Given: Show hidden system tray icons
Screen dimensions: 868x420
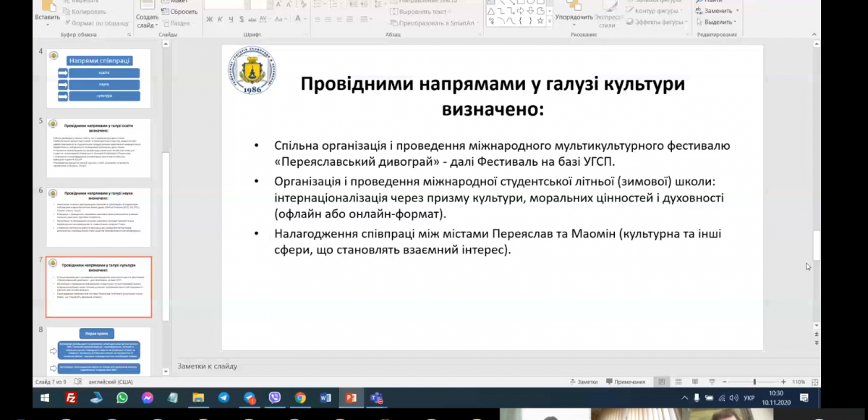Looking at the screenshot, I should coord(684,398).
